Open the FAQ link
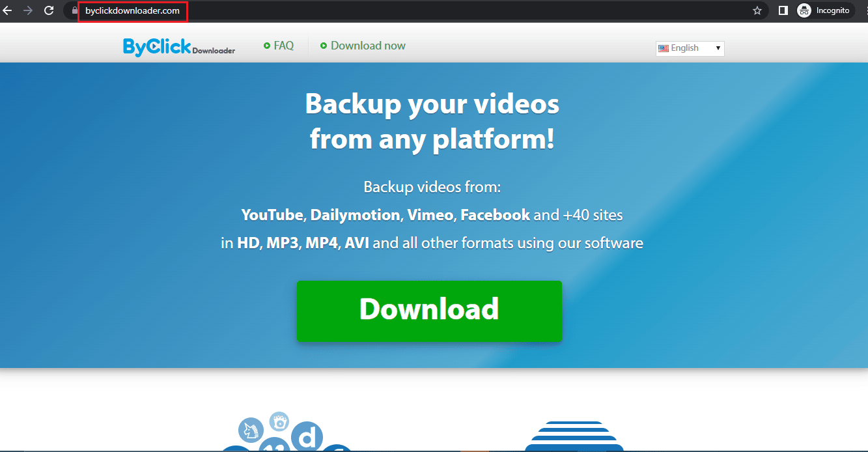This screenshot has height=452, width=868. coord(279,46)
